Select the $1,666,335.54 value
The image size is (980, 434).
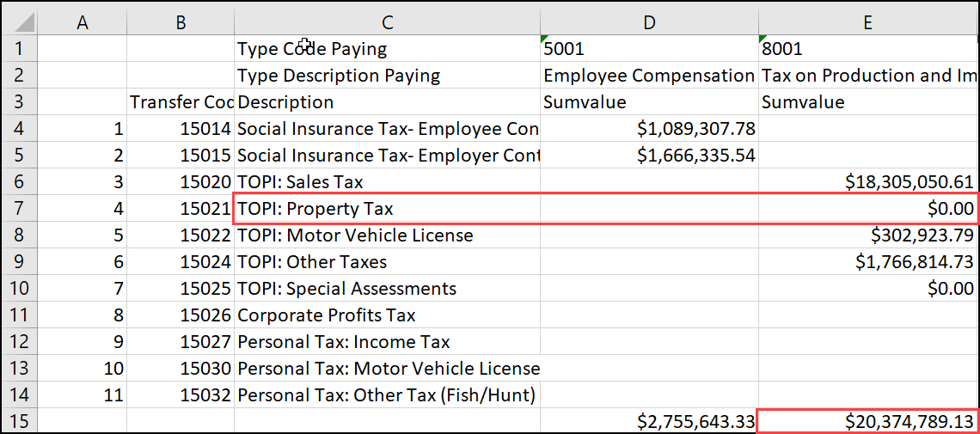(649, 156)
